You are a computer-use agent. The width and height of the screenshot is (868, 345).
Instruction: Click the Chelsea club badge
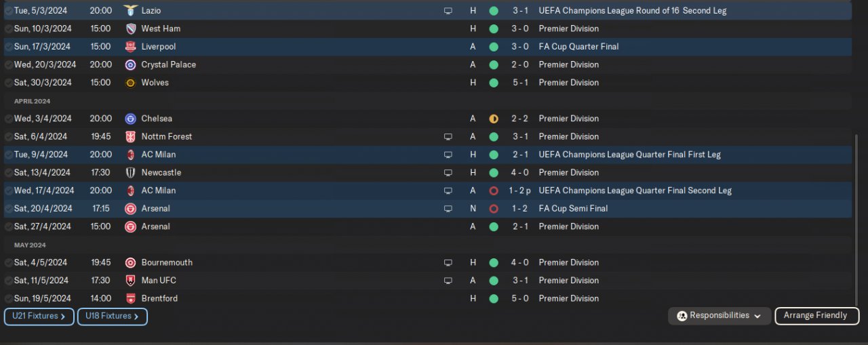tap(130, 119)
